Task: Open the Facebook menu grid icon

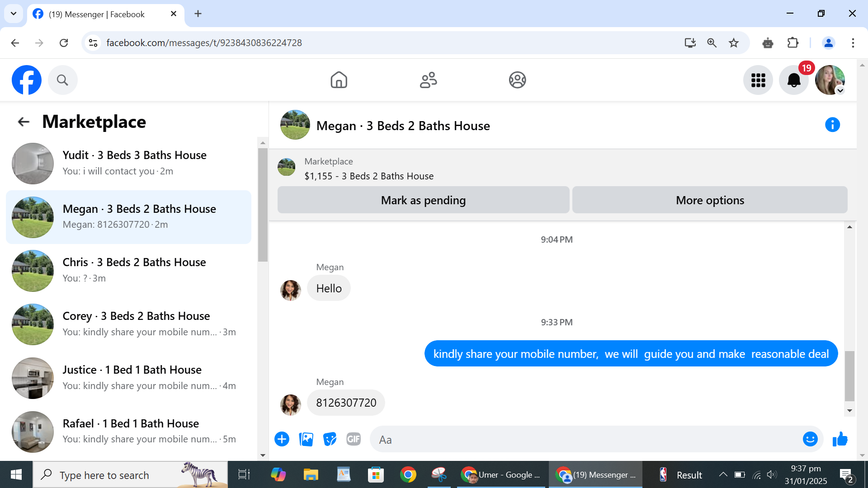Action: pyautogui.click(x=758, y=80)
